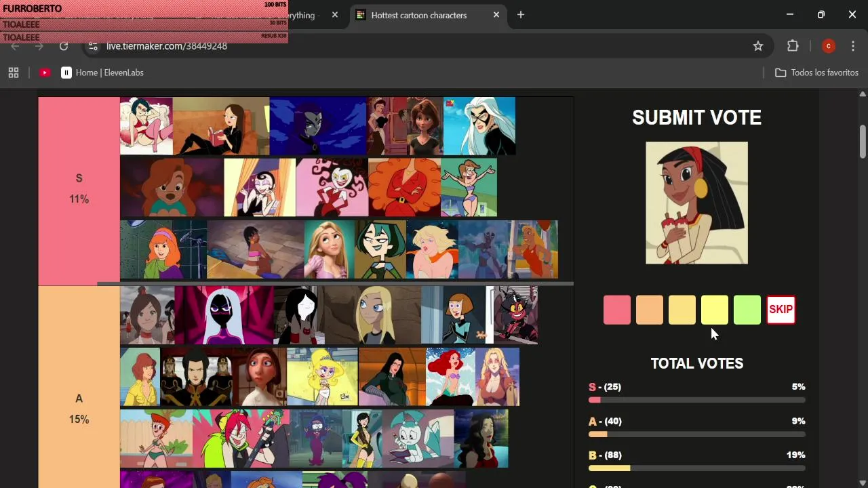Click the A (40) total votes bar
Screen dimensions: 868x488
click(x=696, y=434)
